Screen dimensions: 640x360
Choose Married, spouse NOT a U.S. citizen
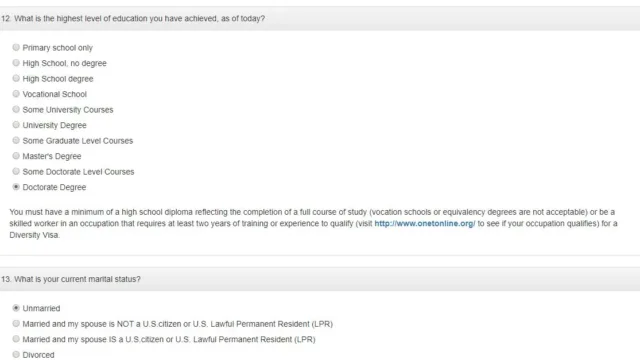point(16,323)
